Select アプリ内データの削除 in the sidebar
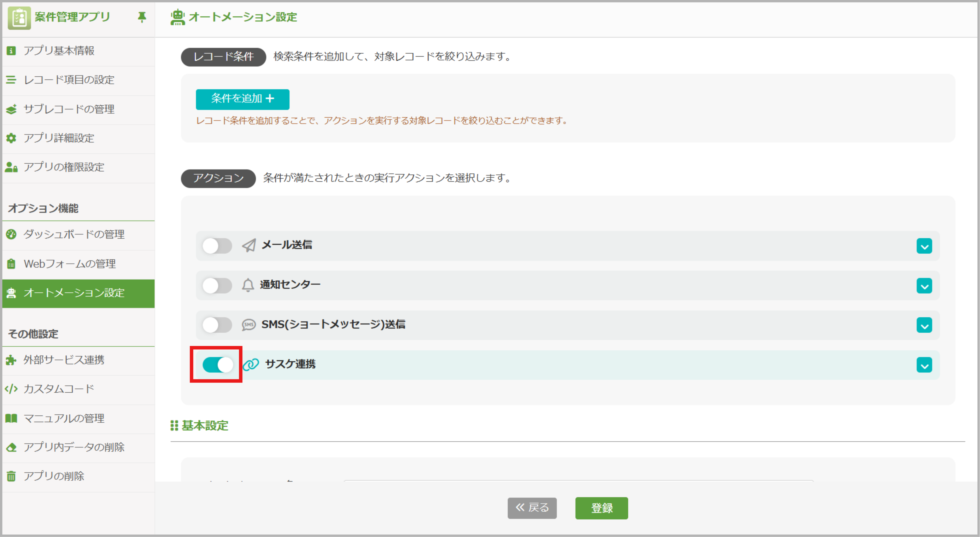Screen dimensions: 980x537 (x=78, y=448)
